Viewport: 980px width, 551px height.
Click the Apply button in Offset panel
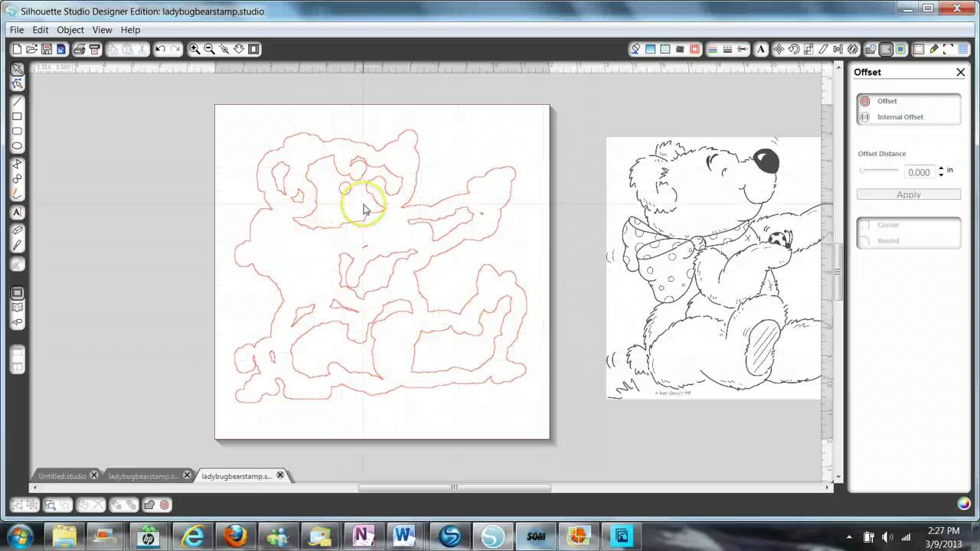909,194
